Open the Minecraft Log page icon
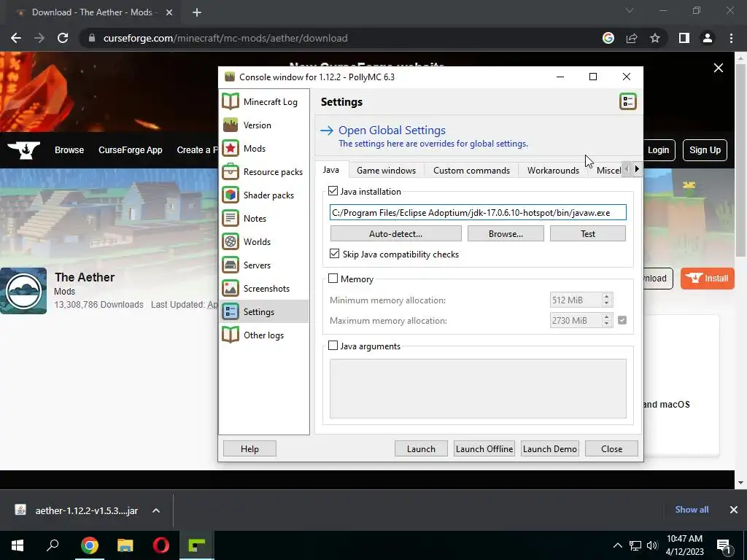Screen dimensions: 747x560 pos(231,101)
